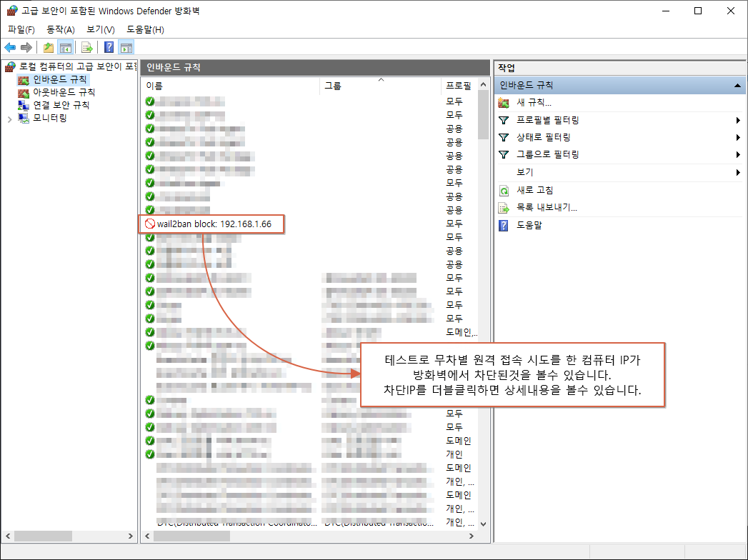Click the 그룹으로 필터링 funnel icon
Image resolution: width=748 pixels, height=560 pixels.
click(x=504, y=154)
